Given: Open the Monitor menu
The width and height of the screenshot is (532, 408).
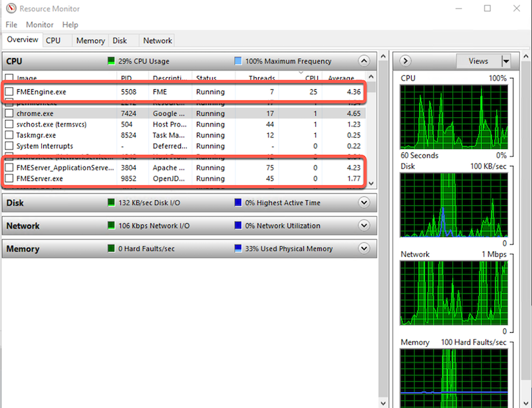Looking at the screenshot, I should tap(40, 25).
